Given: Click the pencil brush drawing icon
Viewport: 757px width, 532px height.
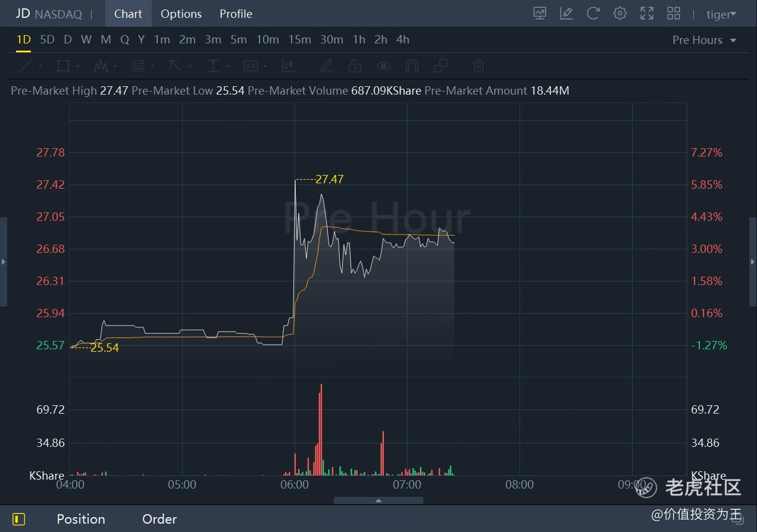Looking at the screenshot, I should (326, 65).
